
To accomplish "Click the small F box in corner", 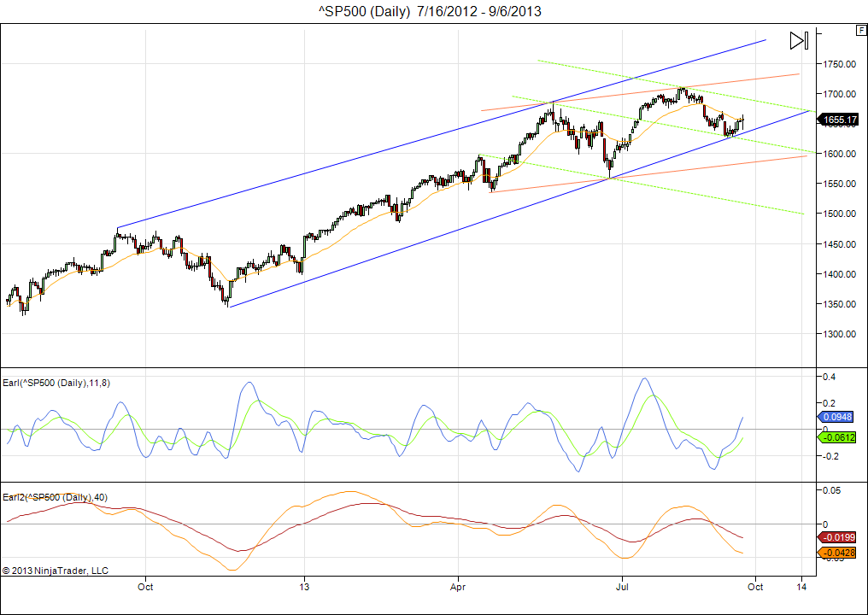I will 859,30.
